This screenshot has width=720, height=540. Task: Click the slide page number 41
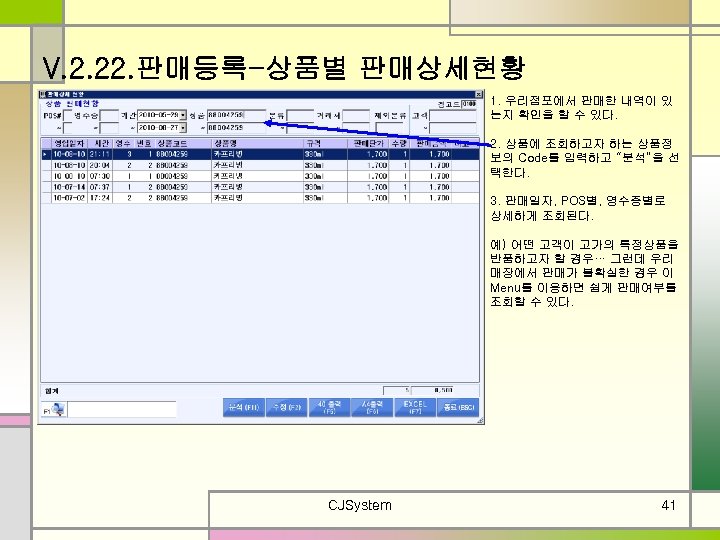coord(668,506)
